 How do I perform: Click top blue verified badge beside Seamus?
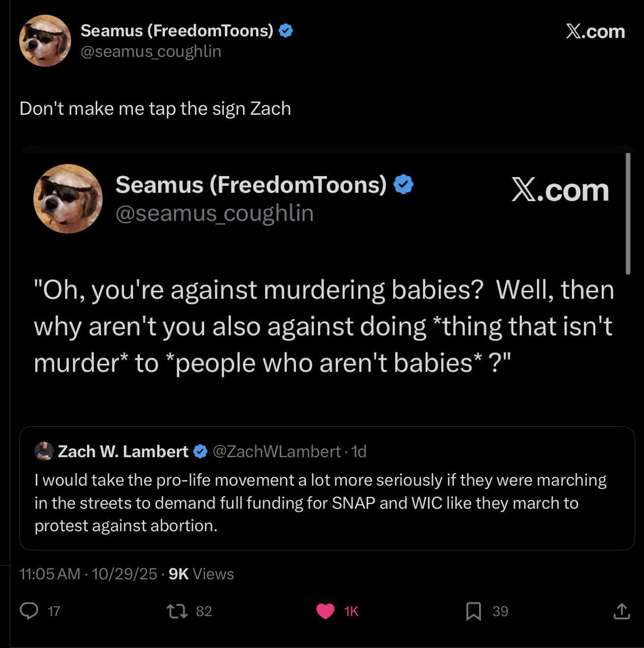286,31
